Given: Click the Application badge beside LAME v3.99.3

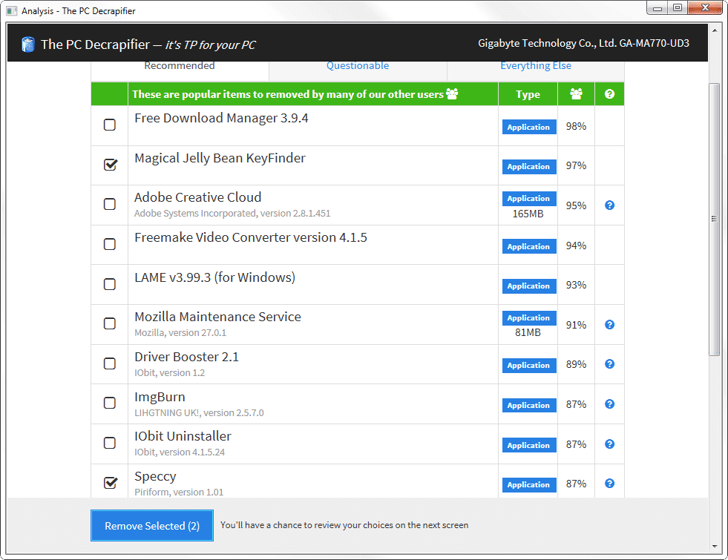Looking at the screenshot, I should [x=528, y=286].
